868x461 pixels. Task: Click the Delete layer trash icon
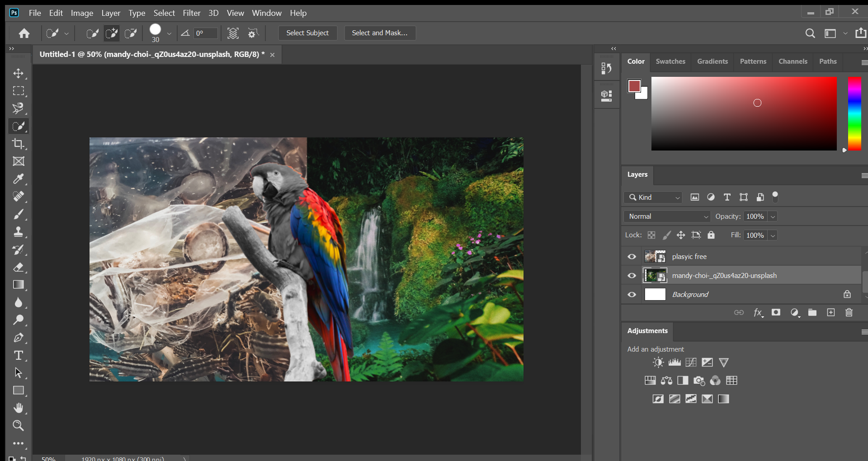(849, 312)
